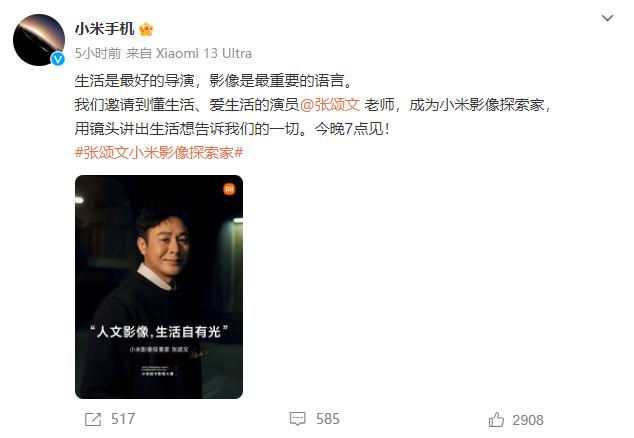Open the attached poster image thumbnail
The height and width of the screenshot is (438, 634).
pyautogui.click(x=159, y=287)
